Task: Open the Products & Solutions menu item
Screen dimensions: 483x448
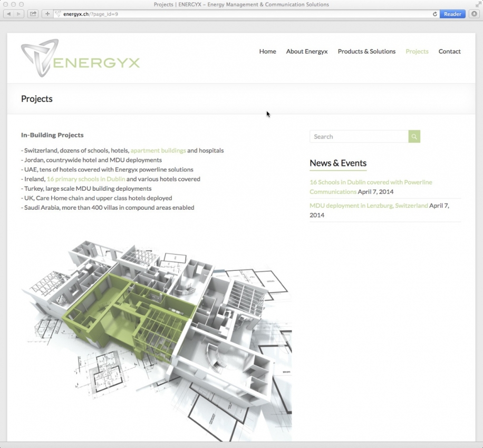Action: pos(366,52)
